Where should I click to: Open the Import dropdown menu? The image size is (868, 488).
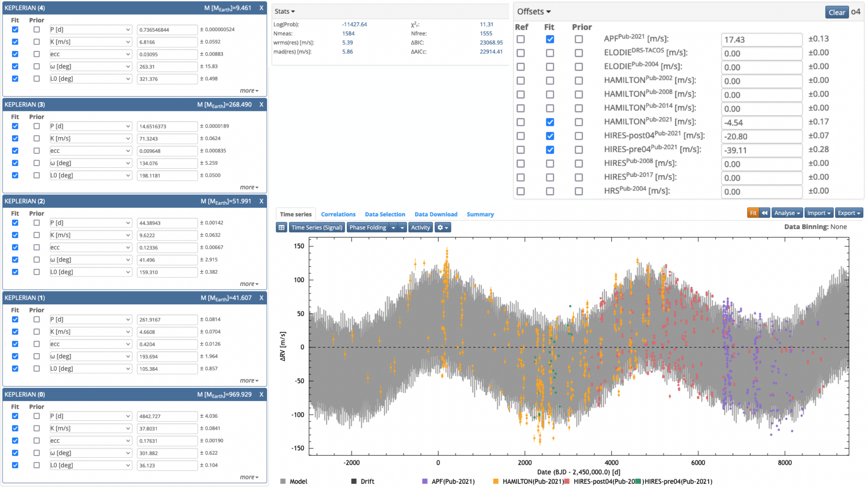tap(819, 213)
